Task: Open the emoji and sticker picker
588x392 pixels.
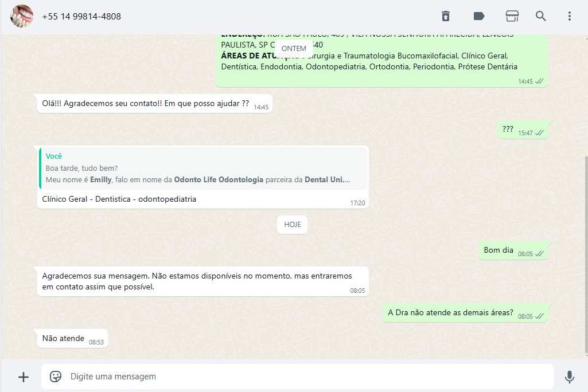Action: click(56, 377)
